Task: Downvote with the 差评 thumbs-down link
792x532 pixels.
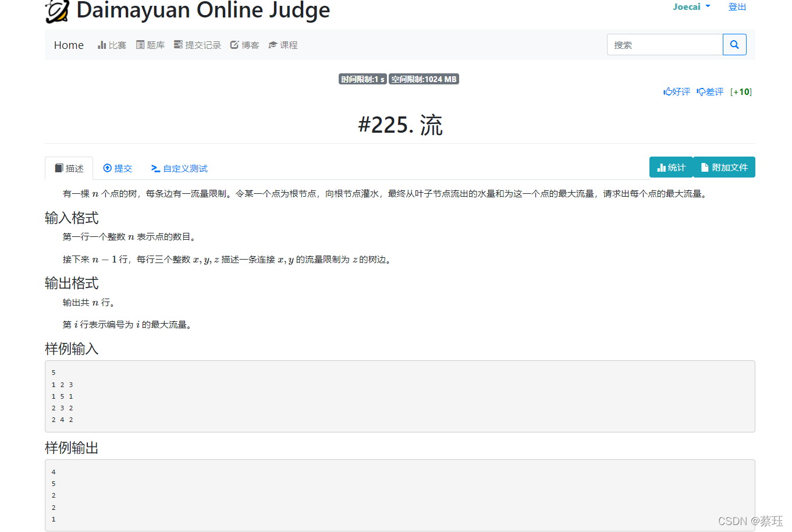Action: pos(710,92)
